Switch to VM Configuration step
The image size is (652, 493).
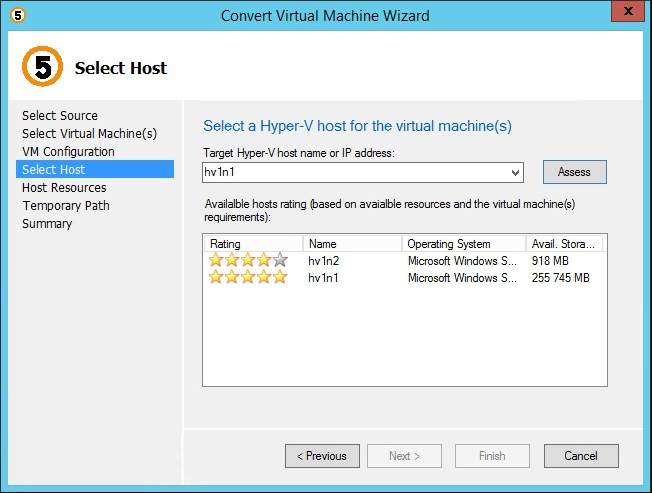(68, 152)
